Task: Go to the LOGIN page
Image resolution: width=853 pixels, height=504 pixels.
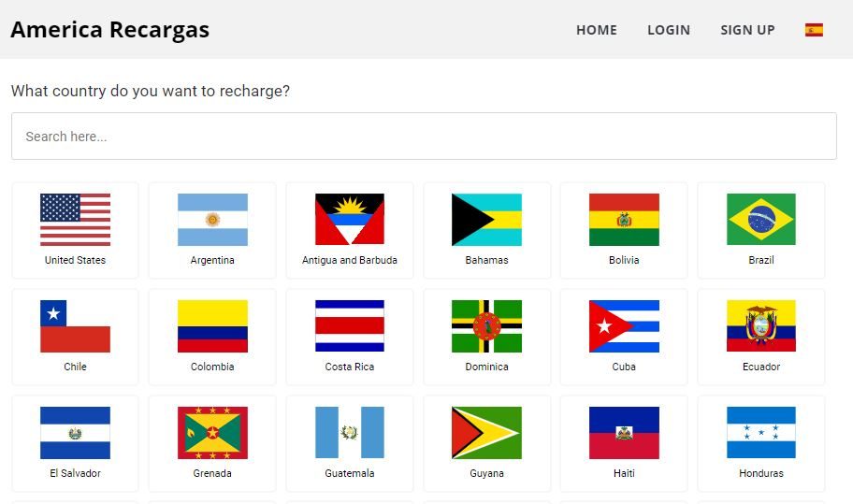Action: pos(669,30)
